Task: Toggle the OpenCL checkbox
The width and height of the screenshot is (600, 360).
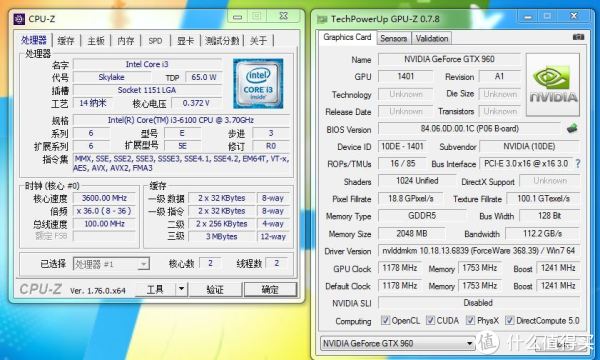Action: (385, 320)
